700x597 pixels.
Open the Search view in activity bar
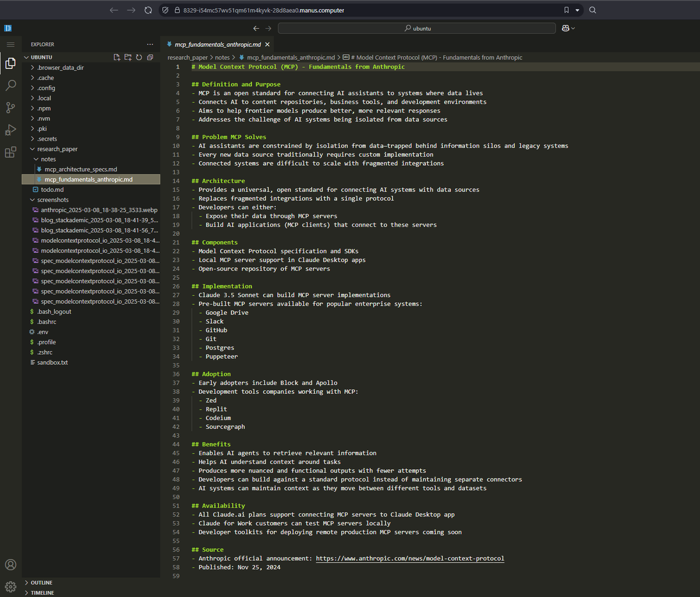pyautogui.click(x=10, y=85)
